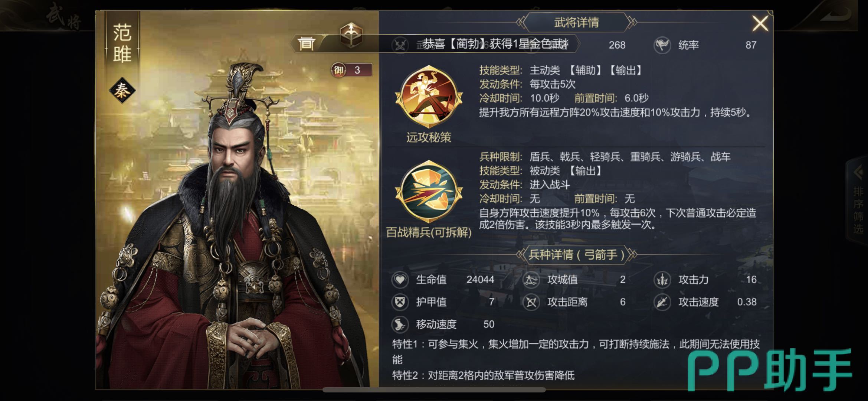Select the 移动速度 boot icon
Image resolution: width=868 pixels, height=401 pixels.
click(400, 325)
